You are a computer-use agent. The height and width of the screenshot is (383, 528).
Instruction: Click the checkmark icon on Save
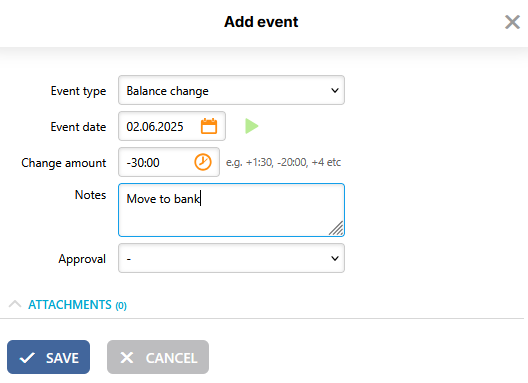pyautogui.click(x=27, y=358)
